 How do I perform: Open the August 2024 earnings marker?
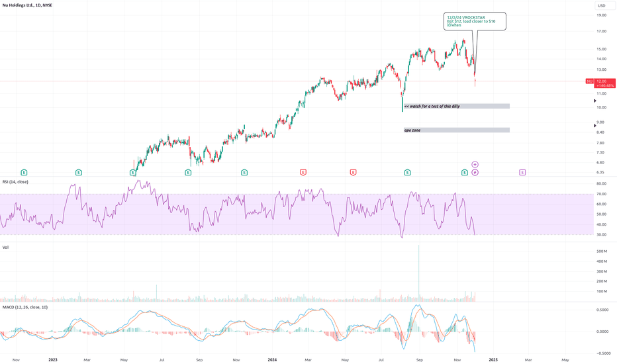(408, 172)
